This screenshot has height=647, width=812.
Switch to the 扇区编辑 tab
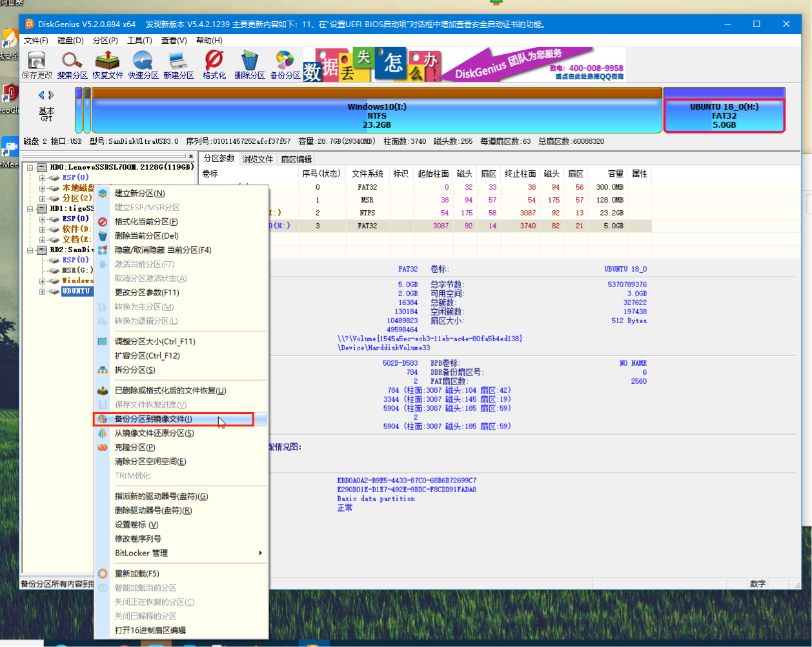coord(296,159)
